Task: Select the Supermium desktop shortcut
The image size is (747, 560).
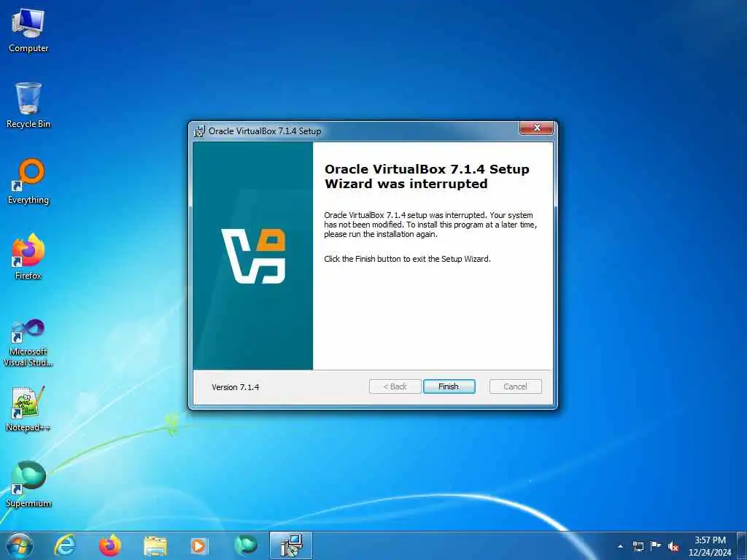Action: [28, 485]
